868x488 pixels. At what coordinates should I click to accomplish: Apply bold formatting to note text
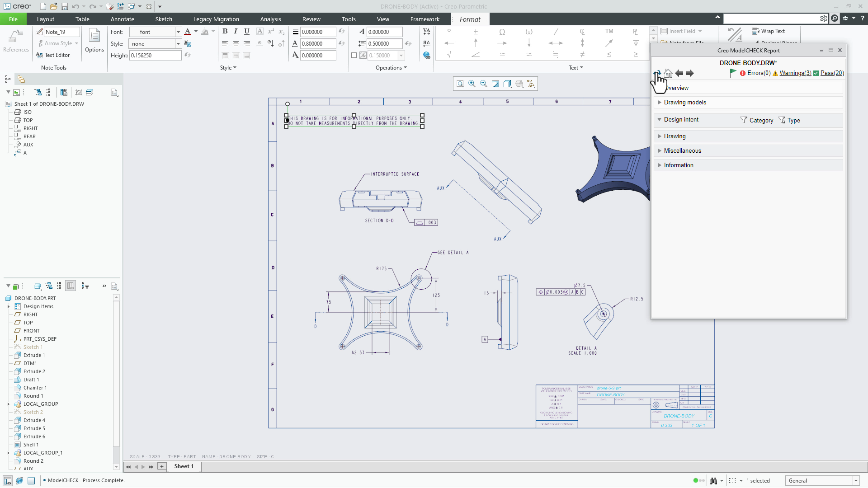coord(225,31)
